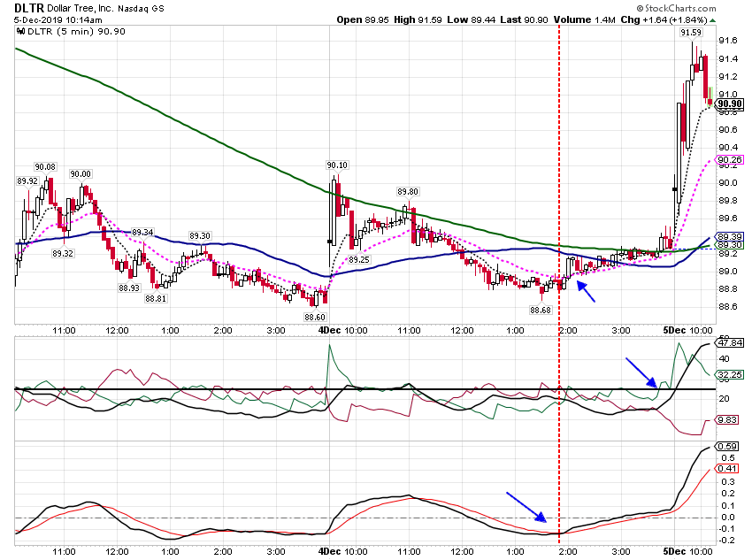Click the 91.59 peak price label on the chart
752x560 pixels.
pyautogui.click(x=691, y=33)
